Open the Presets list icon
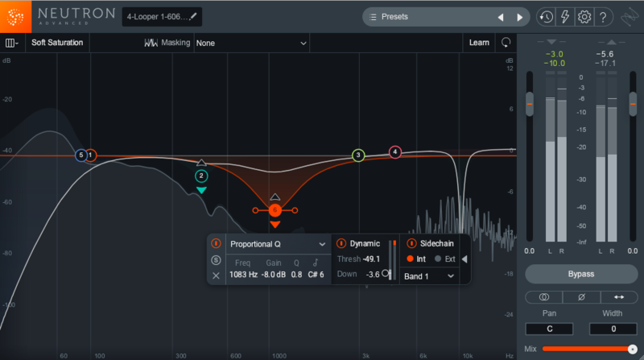Screen dimensions: 644x360 pos(373,17)
